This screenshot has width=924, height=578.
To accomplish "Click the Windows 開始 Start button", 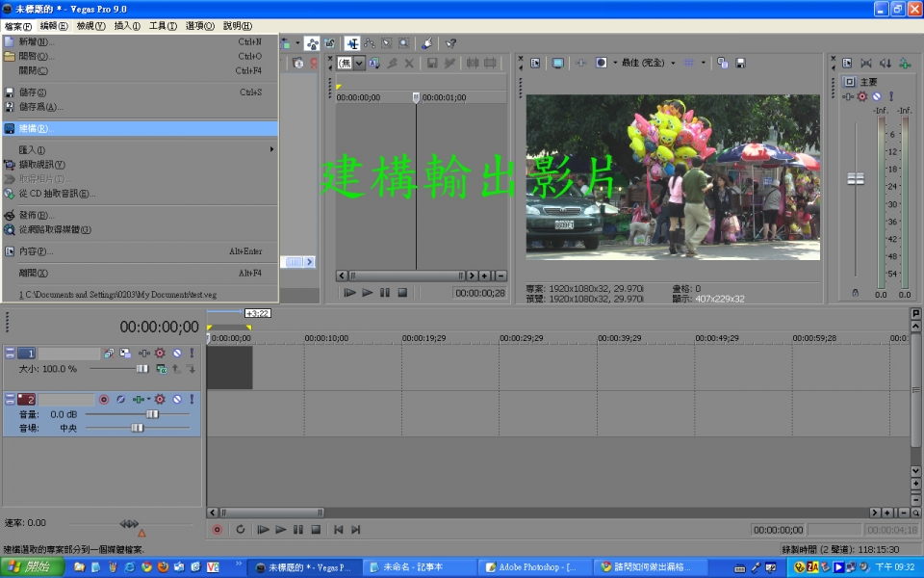I will [32, 567].
